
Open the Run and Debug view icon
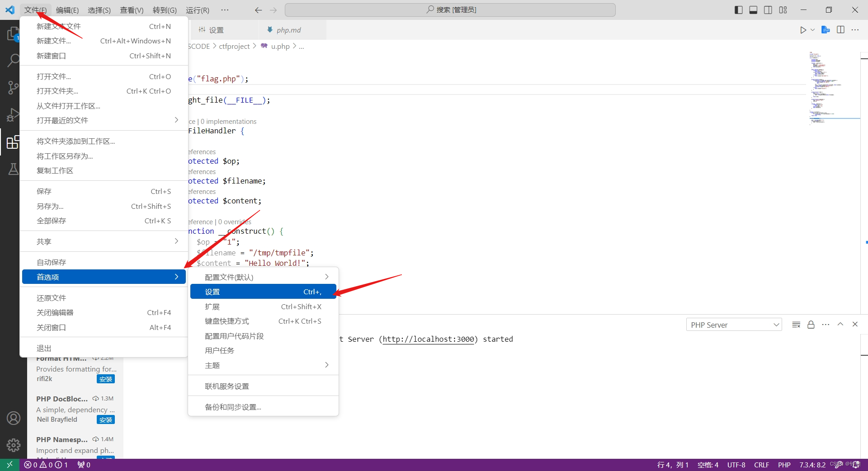13,115
